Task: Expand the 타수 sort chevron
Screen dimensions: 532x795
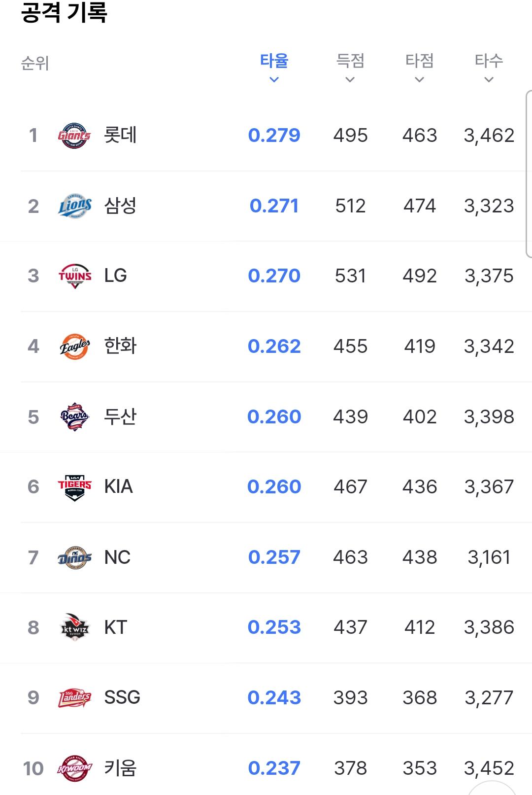Action: coord(489,79)
